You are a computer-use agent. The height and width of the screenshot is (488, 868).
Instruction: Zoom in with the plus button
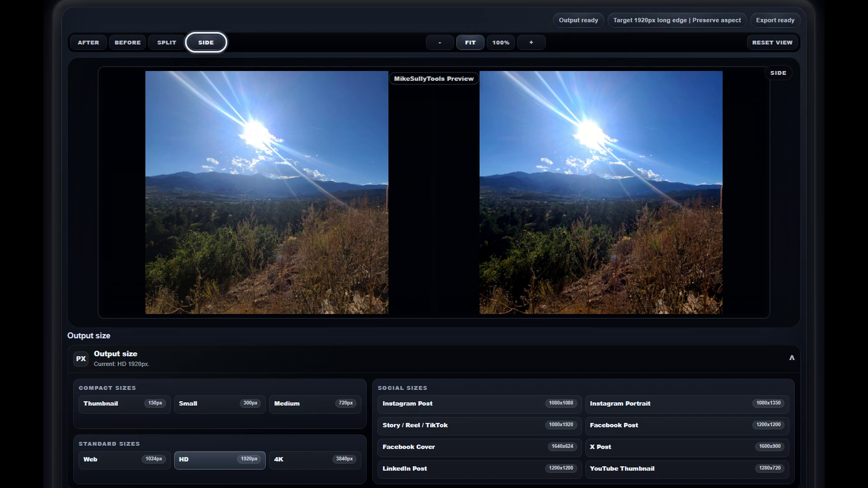(x=531, y=42)
